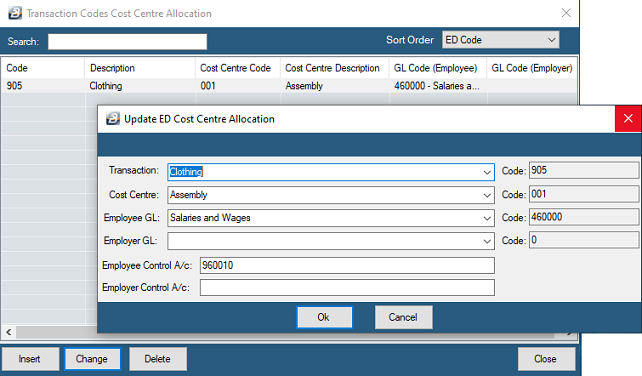Close the Transaction Codes Cost Centre Allocation window
642x376 pixels.
pos(566,13)
